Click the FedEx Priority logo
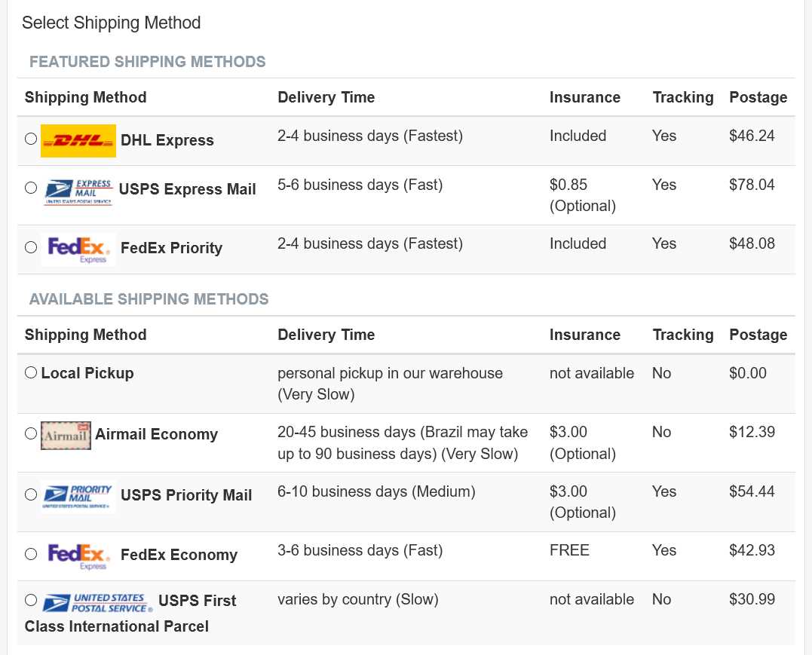Viewport: 812px width, 655px height. (x=78, y=249)
